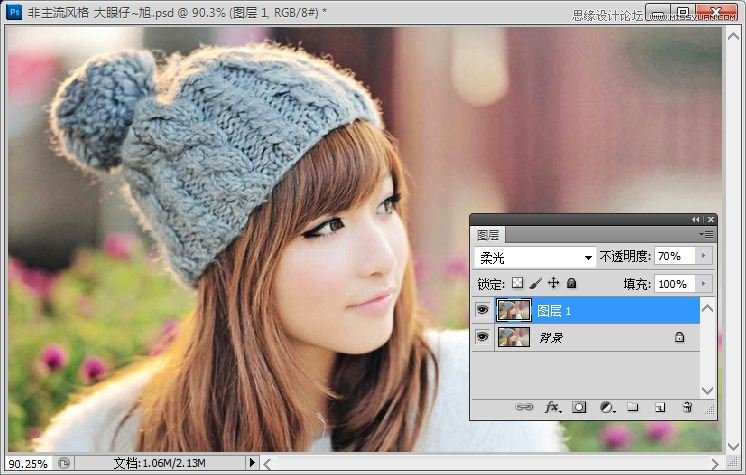Expand the 不透明度 opacity slider arrow

point(704,257)
